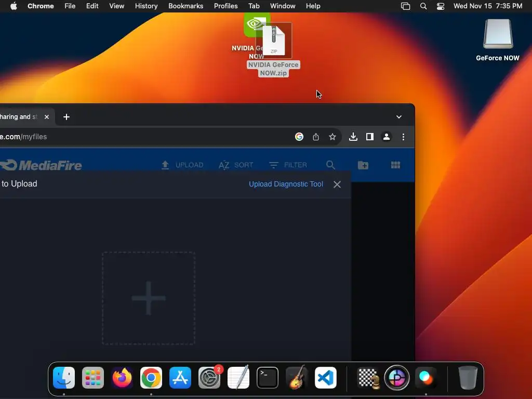This screenshot has height=399, width=532.
Task: Open the Chrome app menu
Action: tap(41, 6)
